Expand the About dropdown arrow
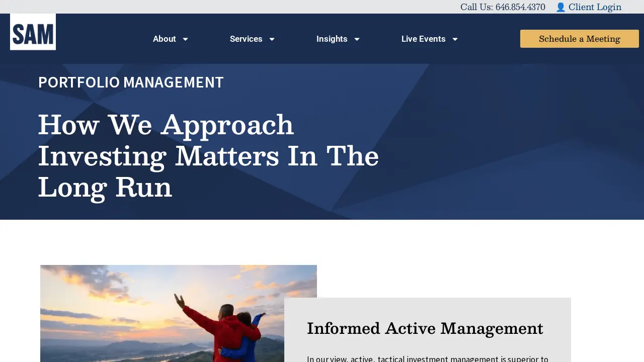This screenshot has width=644, height=362. tap(185, 39)
